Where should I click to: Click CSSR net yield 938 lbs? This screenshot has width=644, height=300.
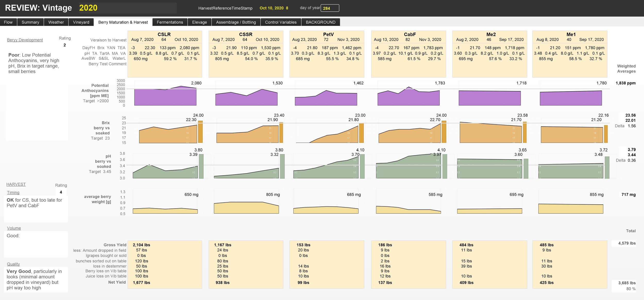(223, 282)
